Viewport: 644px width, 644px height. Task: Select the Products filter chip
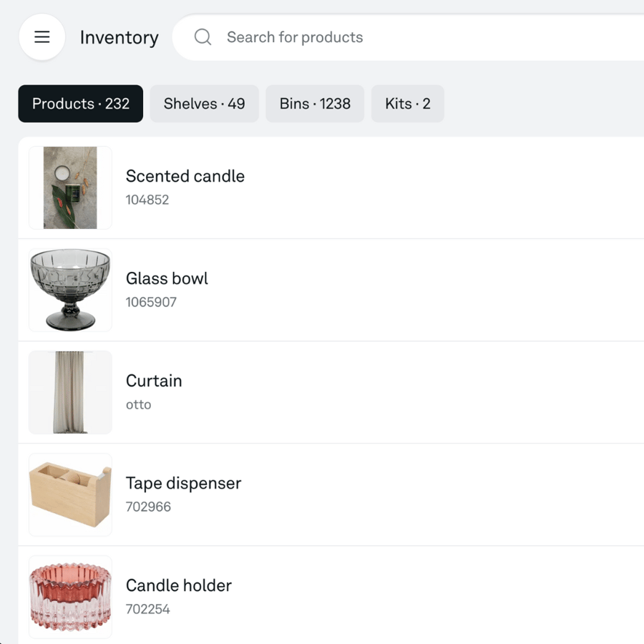tap(80, 104)
